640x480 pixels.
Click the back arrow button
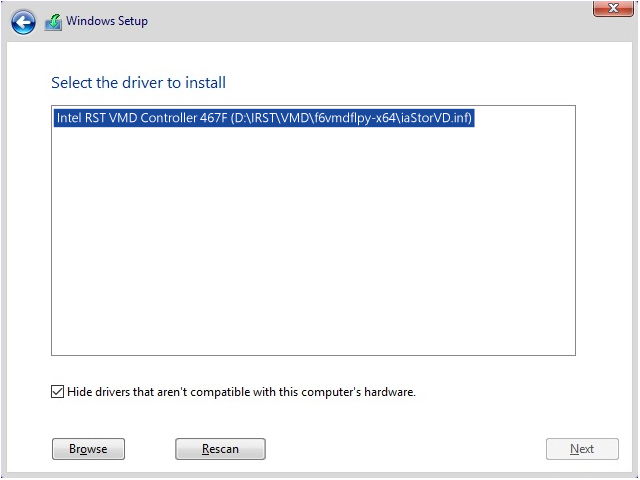24,22
